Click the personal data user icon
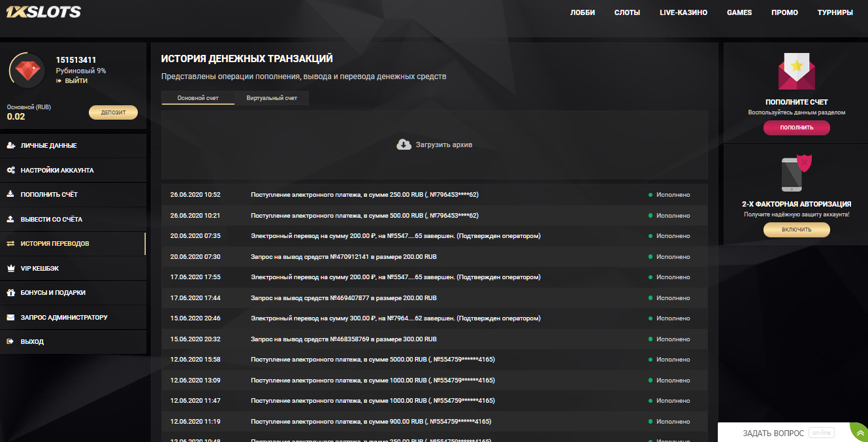This screenshot has width=868, height=442. 10,146
